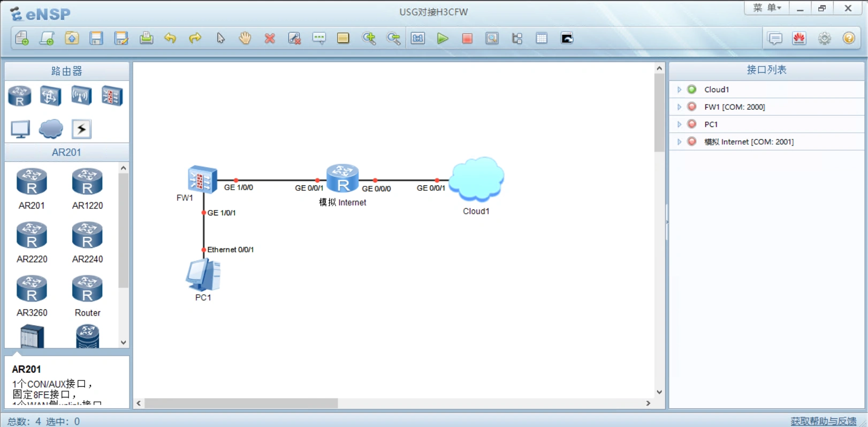The height and width of the screenshot is (427, 868).
Task: Click the canvas horizontal scrollbar thumb
Action: pos(241,403)
